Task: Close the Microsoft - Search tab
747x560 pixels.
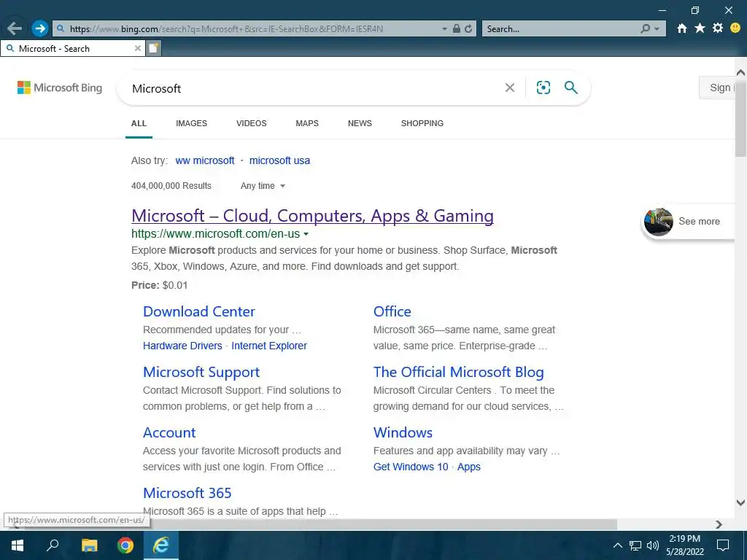Action: (x=138, y=48)
